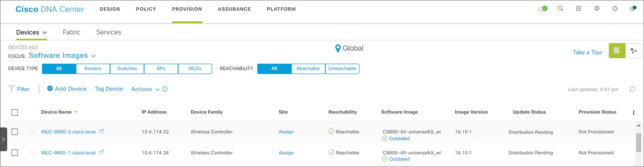Click the Update Status column header
The width and height of the screenshot is (644, 167).
(x=529, y=112)
